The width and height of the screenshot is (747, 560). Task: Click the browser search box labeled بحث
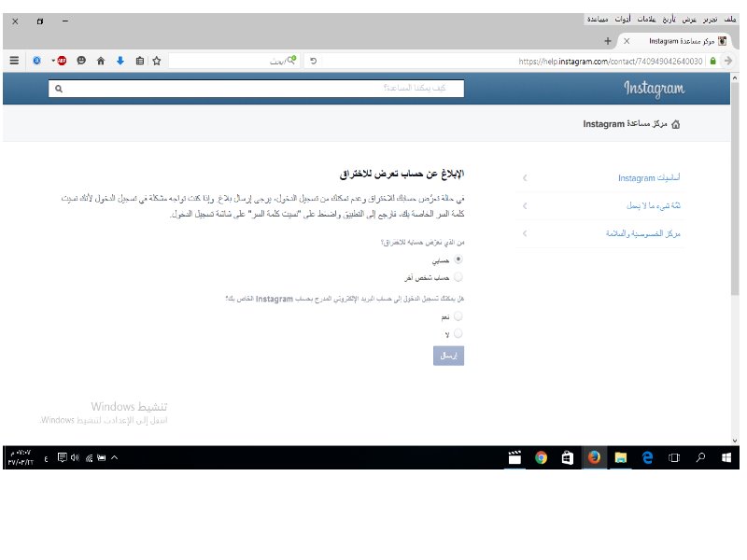click(234, 61)
